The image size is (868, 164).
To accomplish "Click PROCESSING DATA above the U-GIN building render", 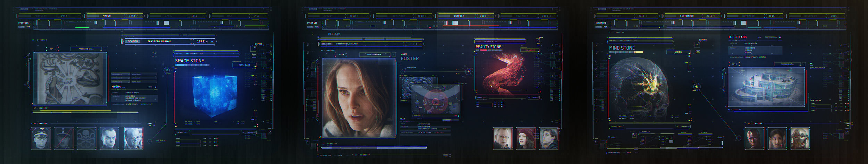I will [x=787, y=64].
